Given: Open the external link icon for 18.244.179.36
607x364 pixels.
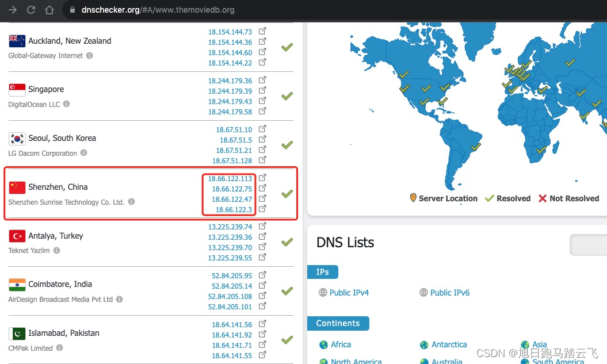Looking at the screenshot, I should tap(262, 80).
